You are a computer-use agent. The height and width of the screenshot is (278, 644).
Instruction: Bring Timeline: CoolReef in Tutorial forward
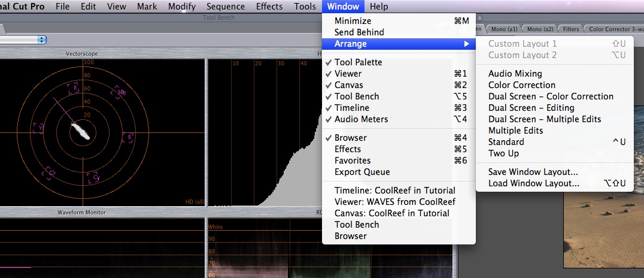pyautogui.click(x=399, y=191)
